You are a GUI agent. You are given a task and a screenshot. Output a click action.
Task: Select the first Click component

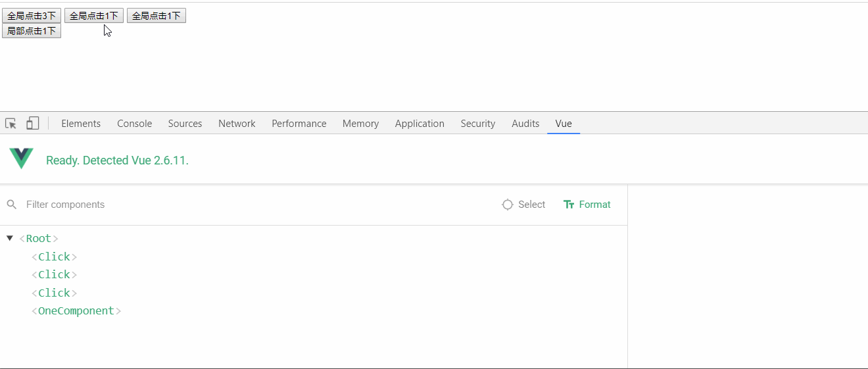(x=314, y=257)
